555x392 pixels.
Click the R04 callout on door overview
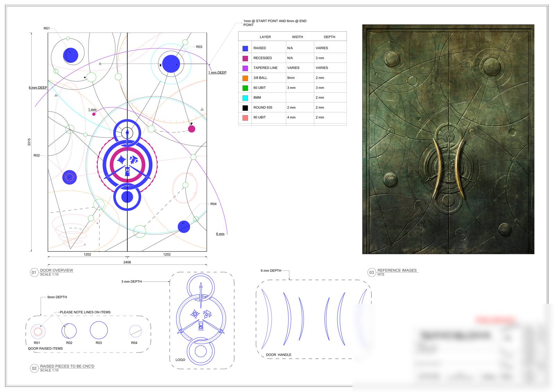click(213, 204)
